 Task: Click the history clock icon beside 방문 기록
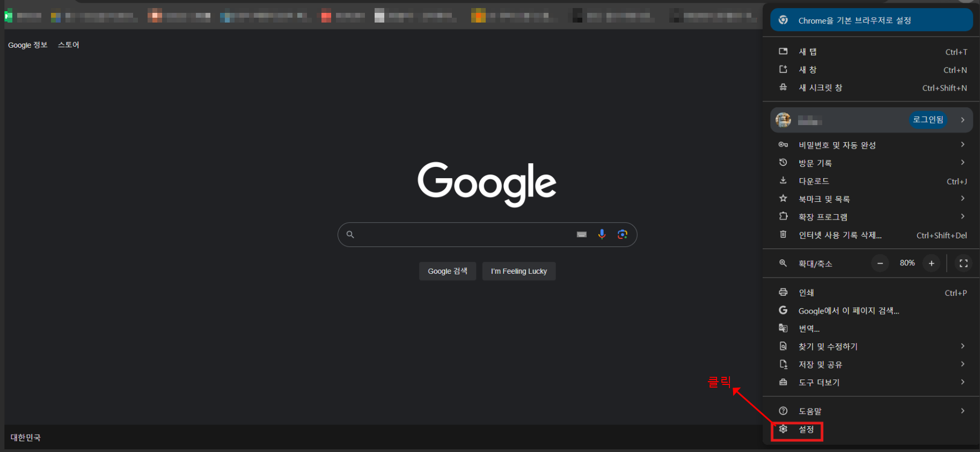[x=783, y=162]
